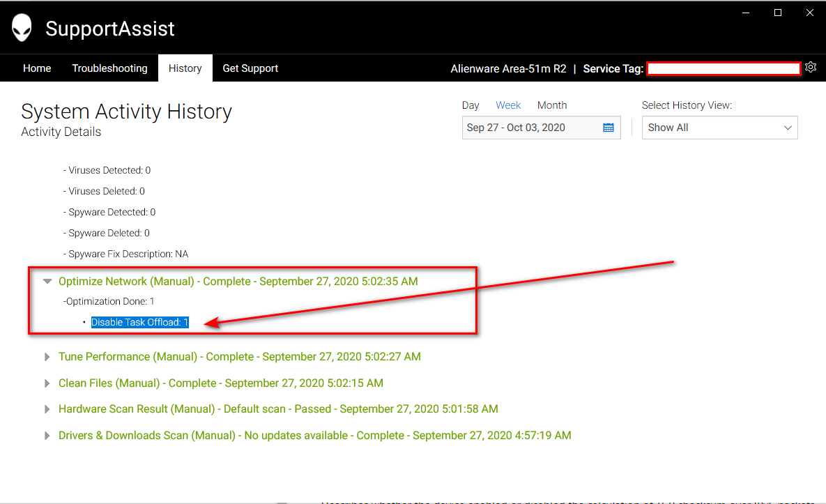Switch history range to Day
Viewport: 826px width, 504px height.
coord(471,105)
